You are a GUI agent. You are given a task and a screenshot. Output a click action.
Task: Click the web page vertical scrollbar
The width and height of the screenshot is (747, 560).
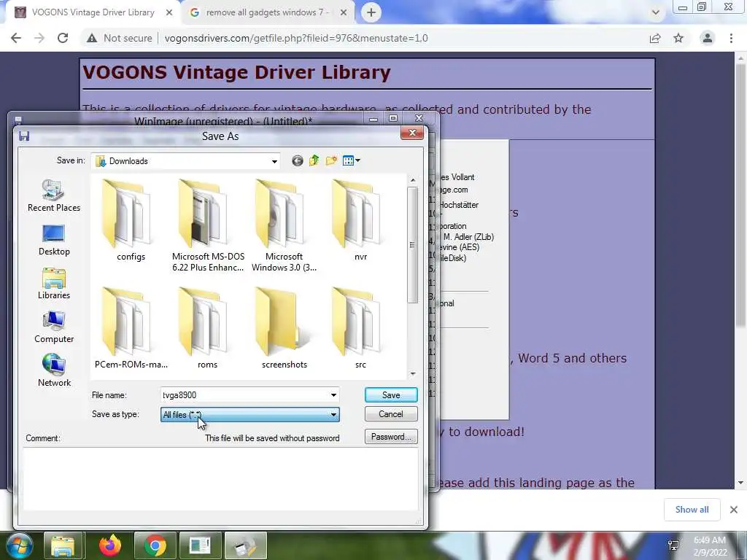pyautogui.click(x=740, y=195)
